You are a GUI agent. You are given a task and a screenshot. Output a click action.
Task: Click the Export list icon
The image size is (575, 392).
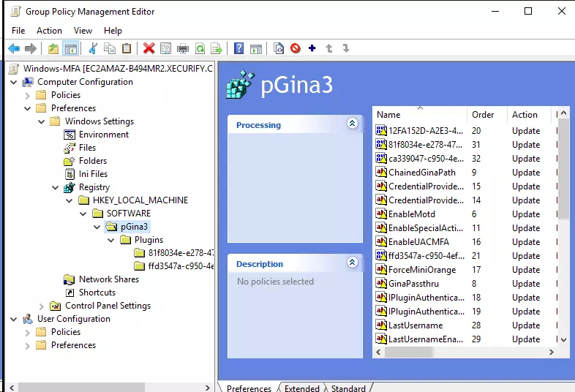[x=217, y=48]
